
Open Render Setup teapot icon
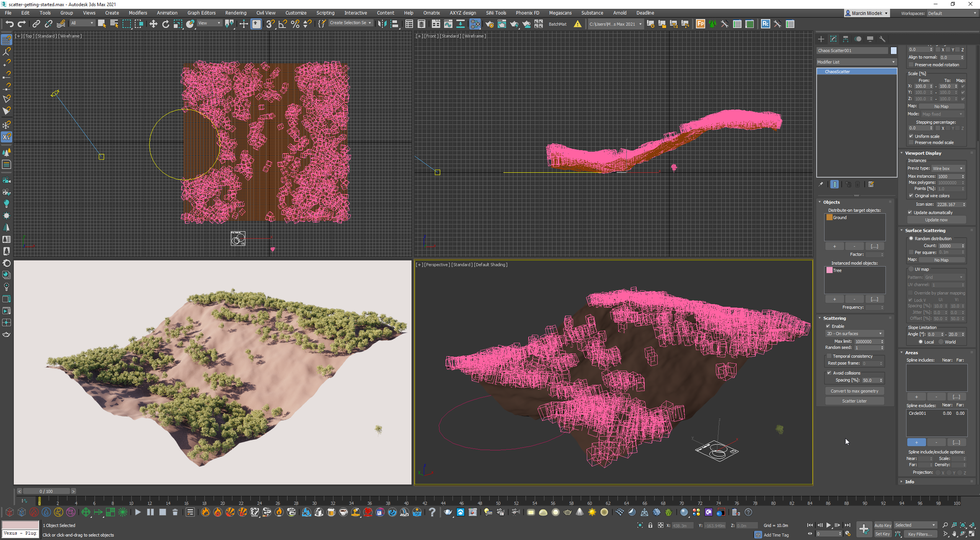(490, 24)
